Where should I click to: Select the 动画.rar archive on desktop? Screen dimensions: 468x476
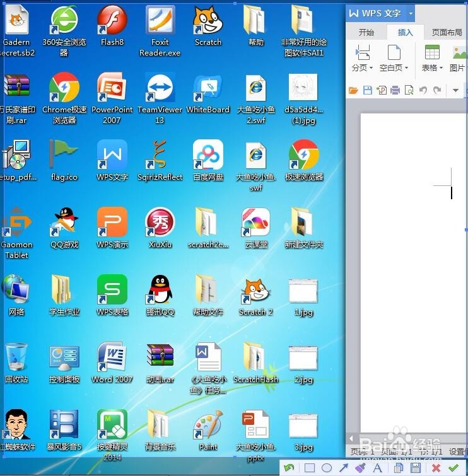[x=160, y=363]
